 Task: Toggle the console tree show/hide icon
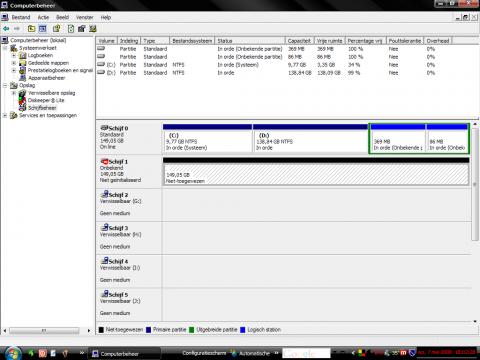pos(43,29)
